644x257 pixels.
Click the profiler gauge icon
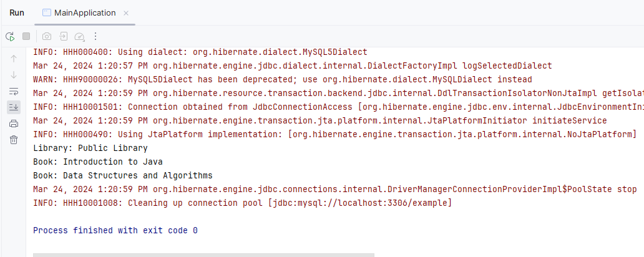(79, 36)
